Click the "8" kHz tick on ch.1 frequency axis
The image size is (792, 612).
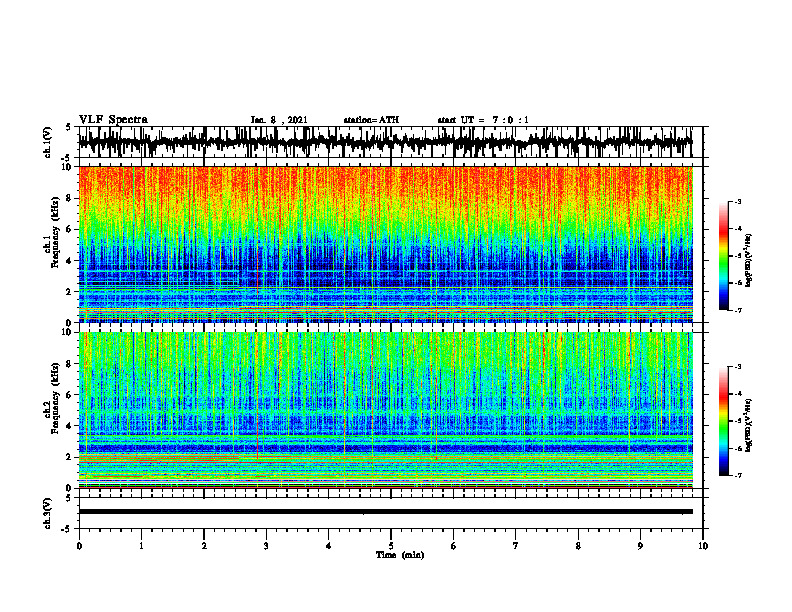[69, 198]
